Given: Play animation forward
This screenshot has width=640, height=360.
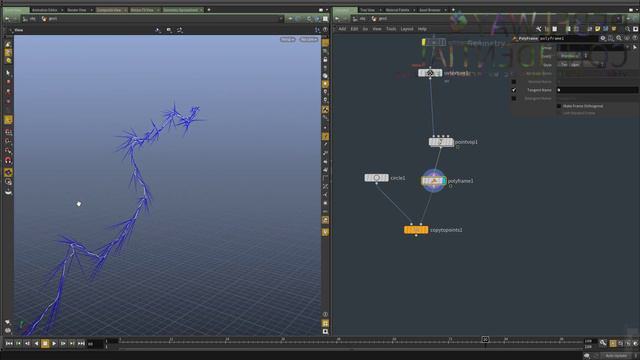Looking at the screenshot, I should tap(54, 344).
